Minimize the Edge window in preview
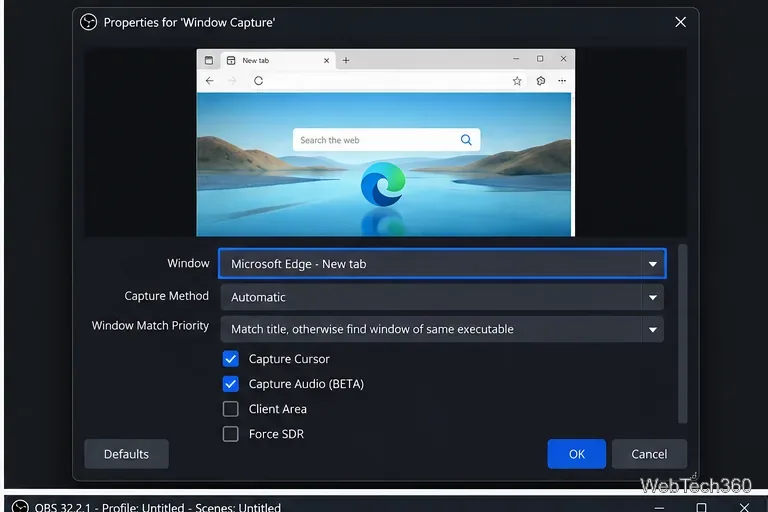The height and width of the screenshot is (512, 768). click(x=516, y=59)
